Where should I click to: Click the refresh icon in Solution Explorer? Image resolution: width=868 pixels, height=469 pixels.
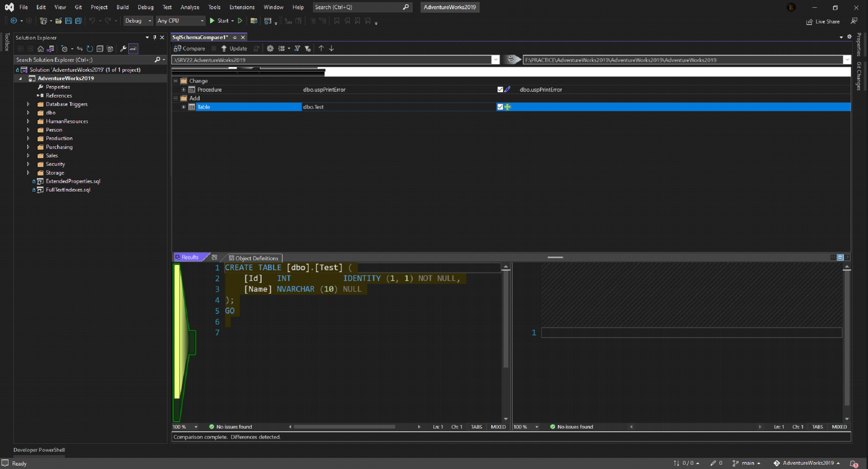(x=89, y=49)
